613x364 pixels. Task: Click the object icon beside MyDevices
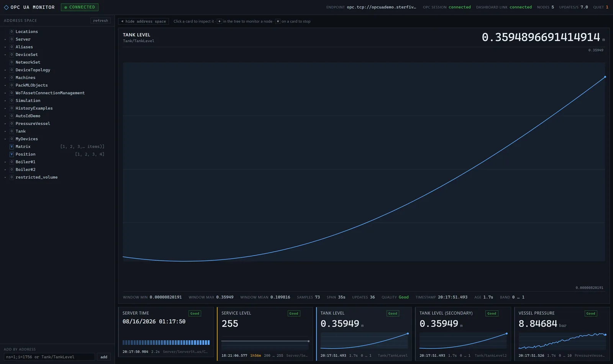point(11,139)
